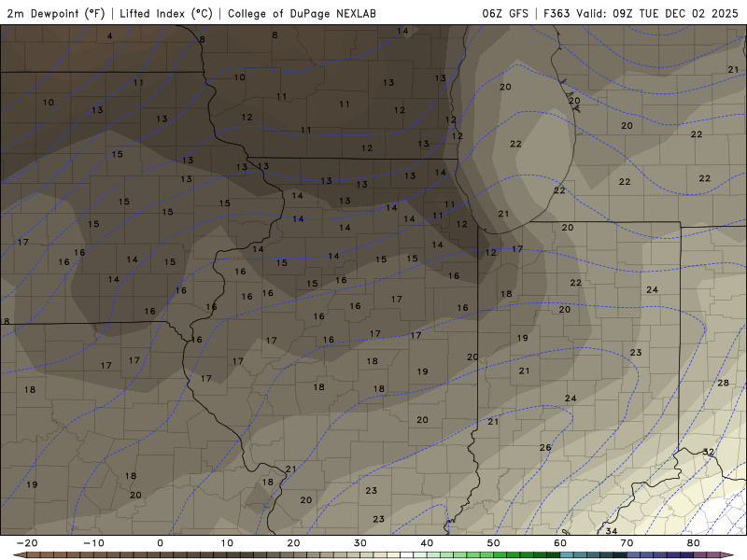Click the '70' color scale label
Screen dimensions: 747x560
[x=627, y=543]
